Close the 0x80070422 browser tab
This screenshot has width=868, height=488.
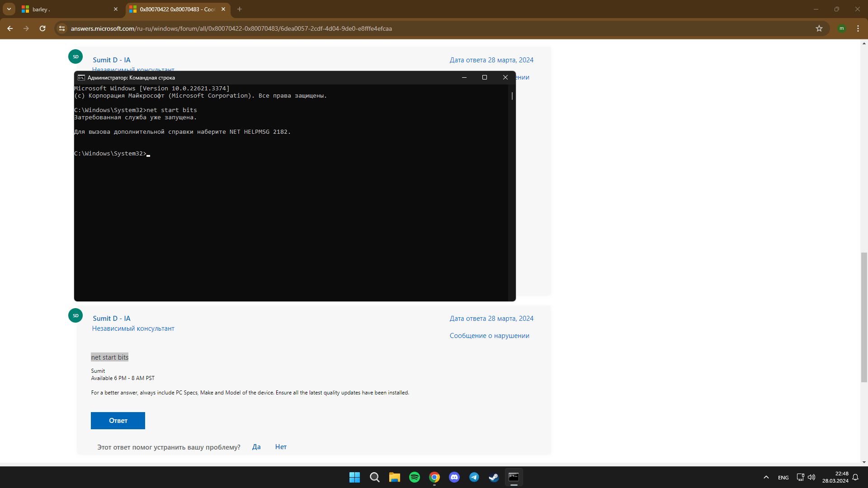click(223, 9)
